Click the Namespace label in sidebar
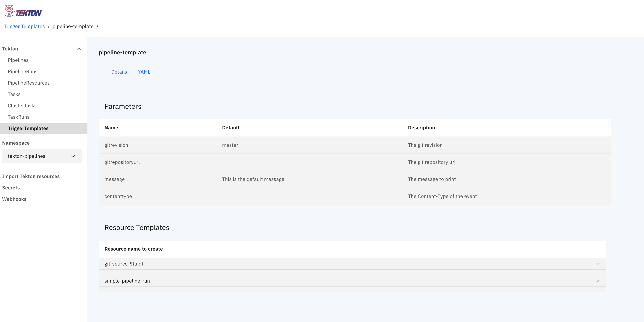The width and height of the screenshot is (644, 322). [x=16, y=143]
